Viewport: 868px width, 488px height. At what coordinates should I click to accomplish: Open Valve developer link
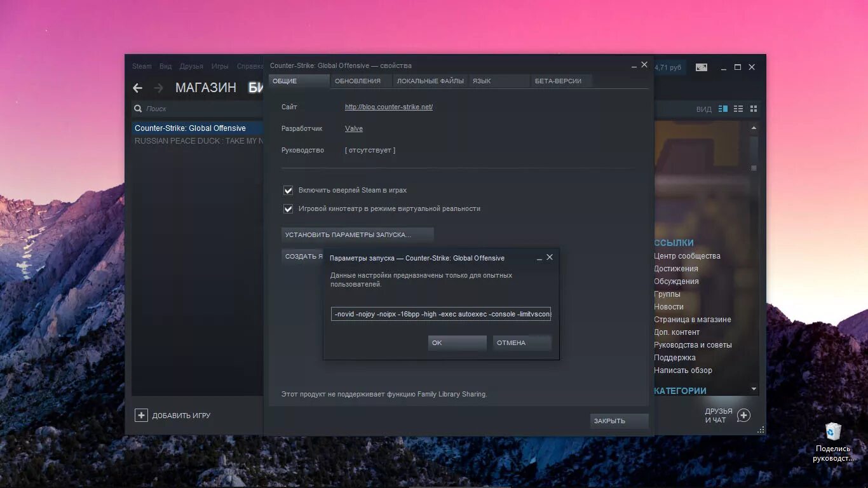coord(354,128)
